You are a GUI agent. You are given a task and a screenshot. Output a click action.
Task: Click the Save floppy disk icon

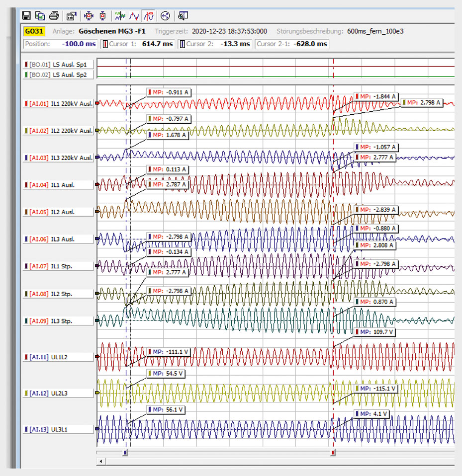coord(27,16)
